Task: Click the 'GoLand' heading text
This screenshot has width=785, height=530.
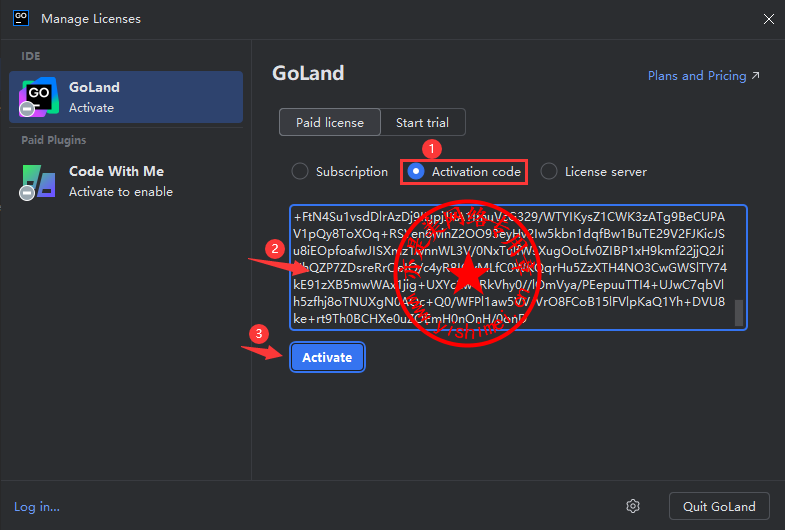Action: (x=308, y=73)
